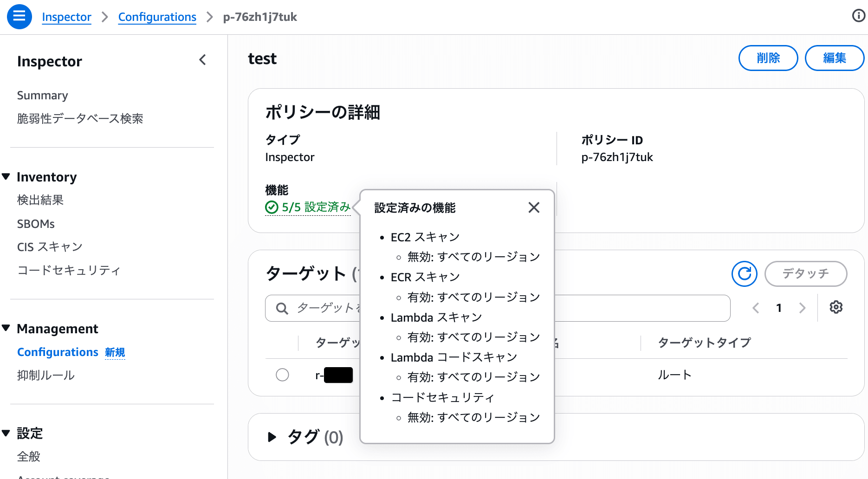Click the redacted r- target ID cell

click(334, 375)
